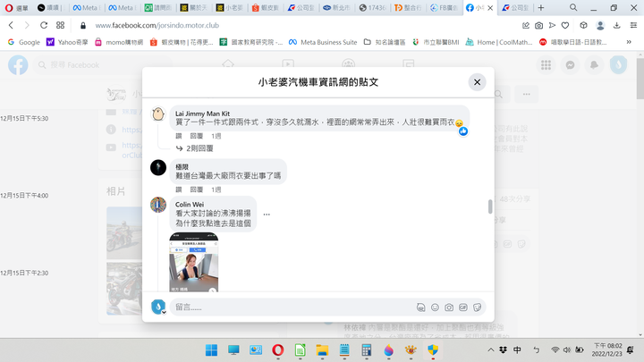The height and width of the screenshot is (362, 644).
Task: Open Windows Start menu
Action: tap(211, 350)
